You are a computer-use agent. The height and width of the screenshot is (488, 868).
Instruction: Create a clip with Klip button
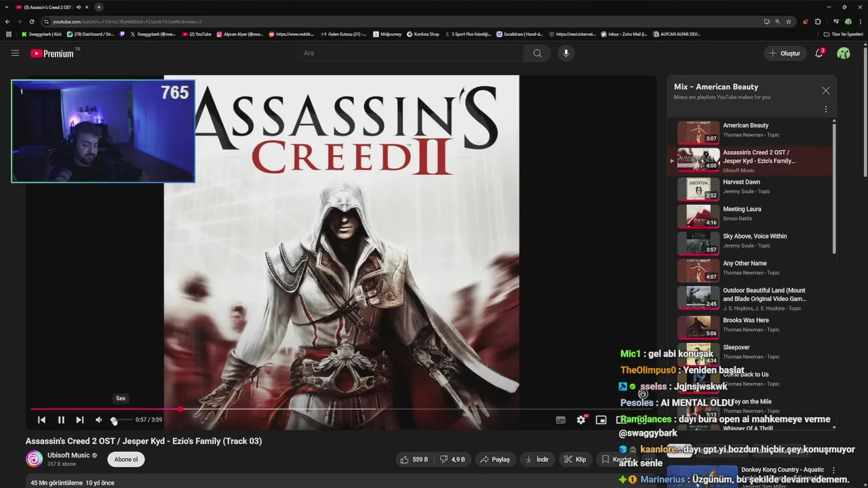click(575, 459)
